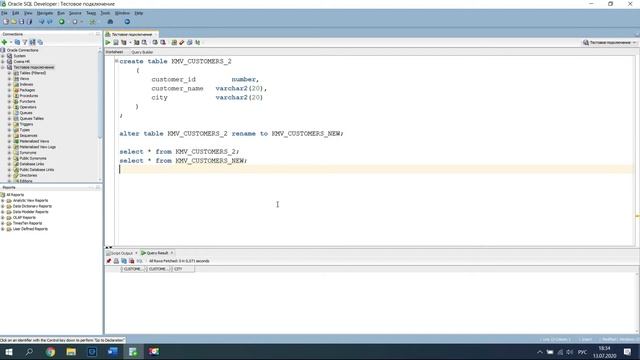Select the Query Result tab
Screen dimensions: 640x360
click(157, 253)
